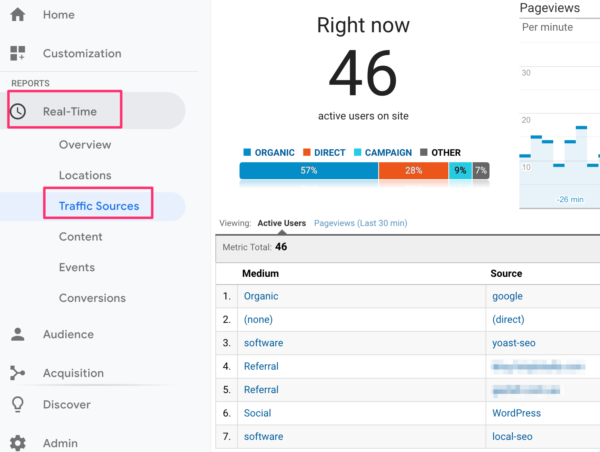
Task: Select Traffic Sources in the sidebar
Action: pos(99,206)
